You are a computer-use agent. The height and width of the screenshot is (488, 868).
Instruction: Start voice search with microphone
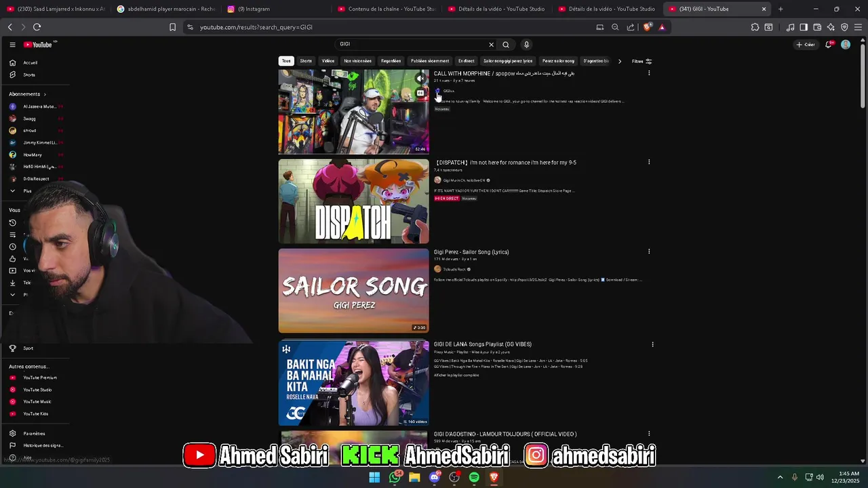(x=526, y=45)
